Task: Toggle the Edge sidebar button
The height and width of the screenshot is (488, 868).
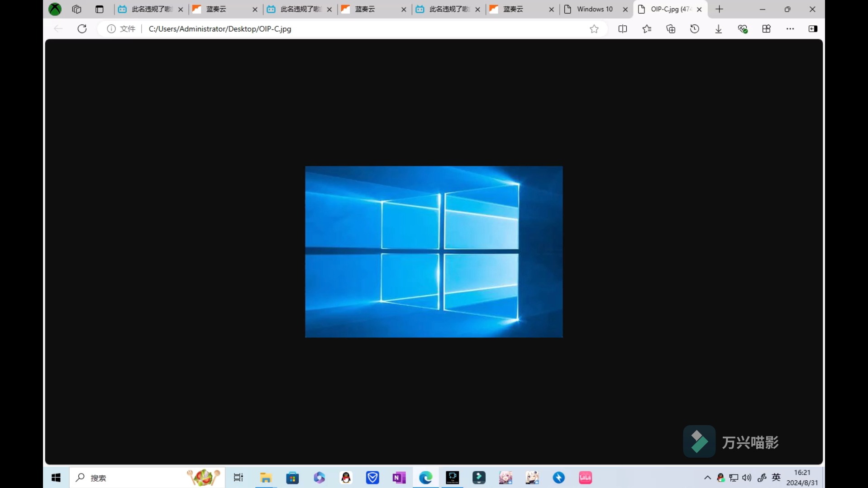Action: pyautogui.click(x=813, y=29)
